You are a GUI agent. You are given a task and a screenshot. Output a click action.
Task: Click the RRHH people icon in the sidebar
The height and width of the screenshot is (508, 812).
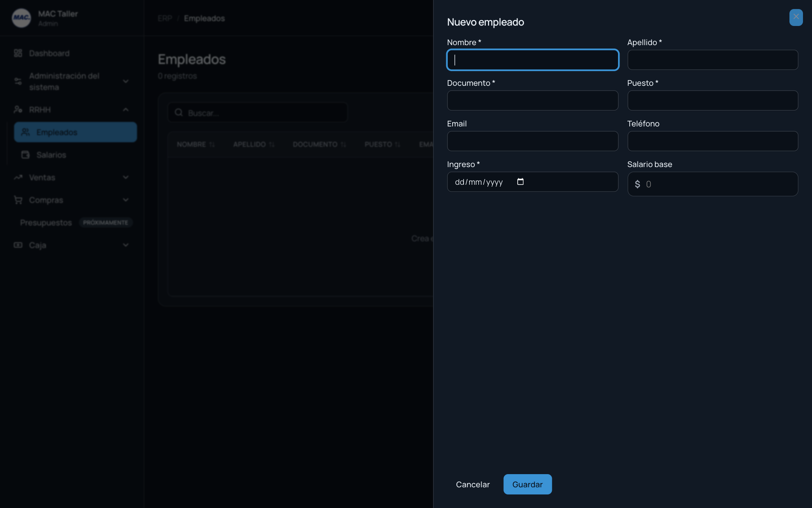pyautogui.click(x=18, y=110)
